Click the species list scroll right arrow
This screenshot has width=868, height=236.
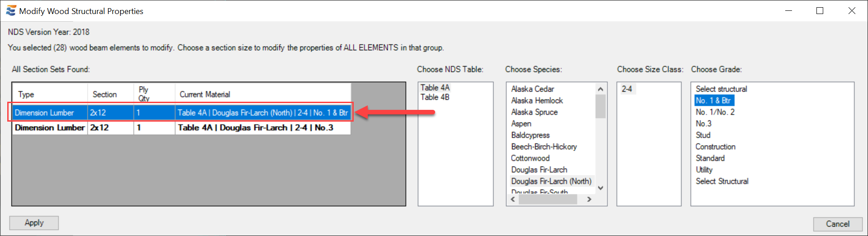click(589, 199)
